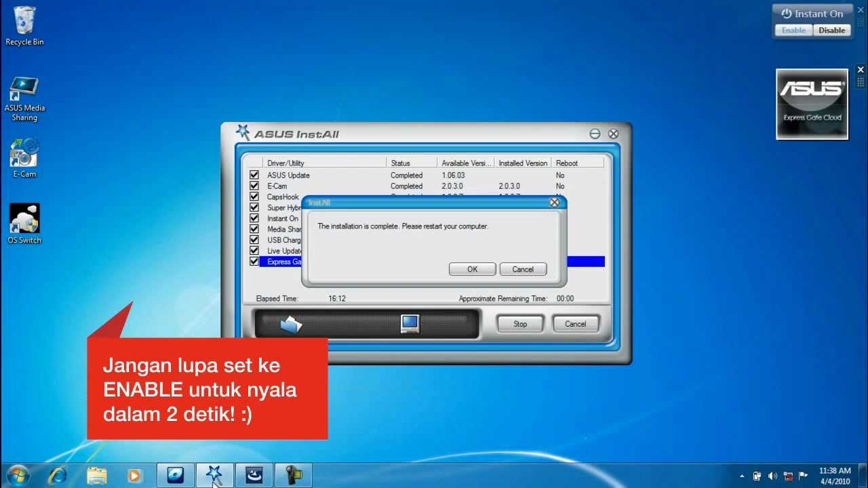Click the ASUS InstAll star logo
This screenshot has width=868, height=488.
tap(243, 132)
